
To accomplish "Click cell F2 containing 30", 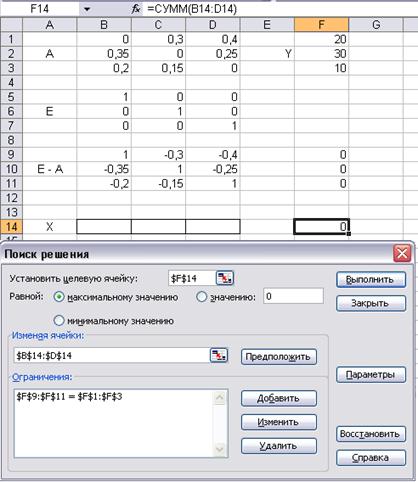I will pyautogui.click(x=321, y=54).
